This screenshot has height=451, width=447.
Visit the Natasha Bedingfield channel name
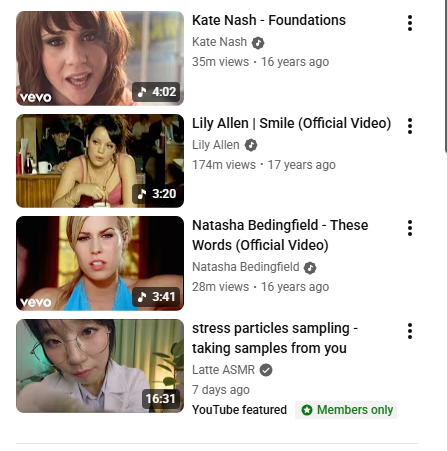point(246,267)
